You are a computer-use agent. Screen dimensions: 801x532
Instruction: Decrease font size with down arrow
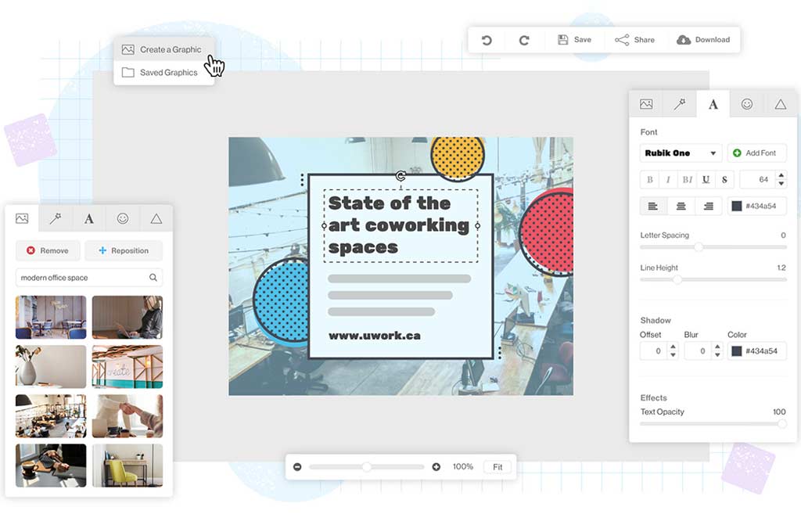[781, 184]
